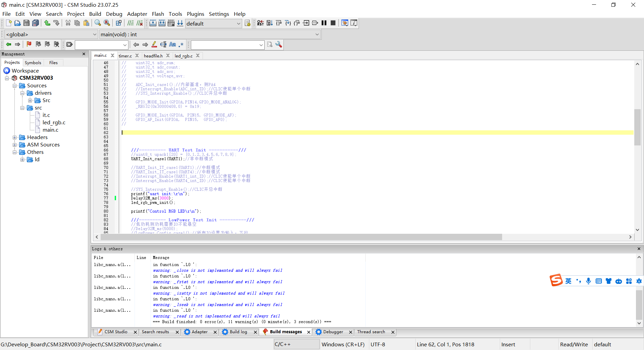Screen dimensions: 644x350
Task: Switch to led_rgb.c editor tab
Action: point(183,56)
